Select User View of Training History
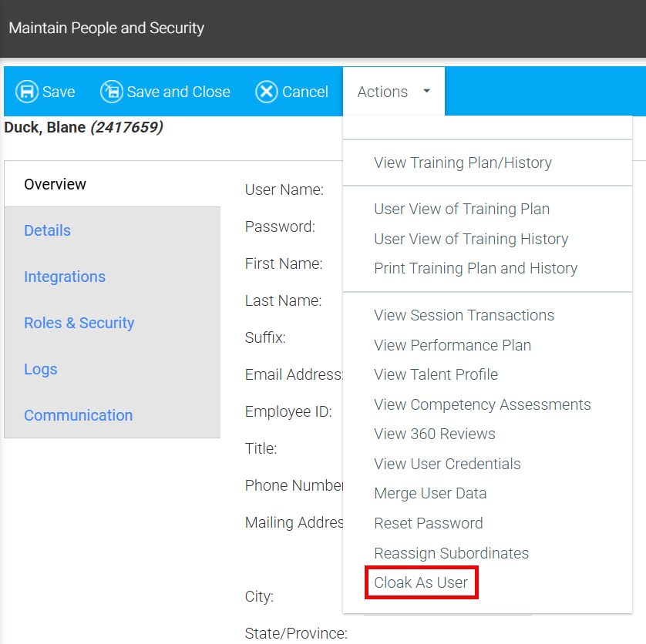Screen dimensions: 646x644 tap(471, 239)
